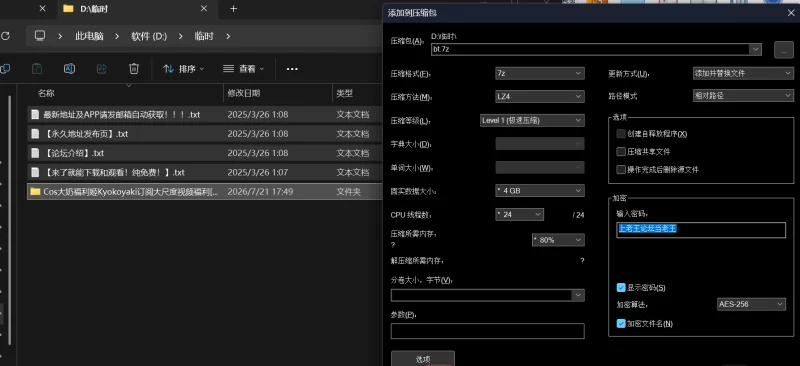
Task: Click the rename icon in the toolbar
Action: [x=69, y=68]
